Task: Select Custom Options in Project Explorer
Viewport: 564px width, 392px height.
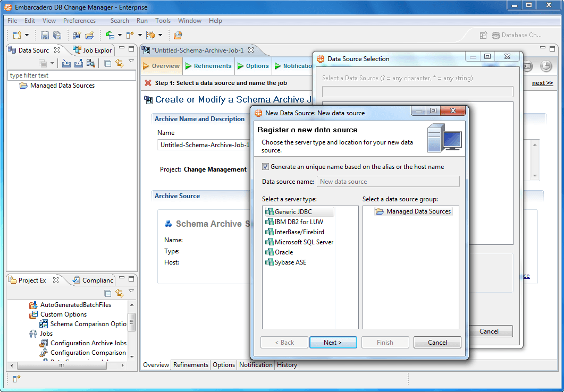Action: tap(58, 314)
